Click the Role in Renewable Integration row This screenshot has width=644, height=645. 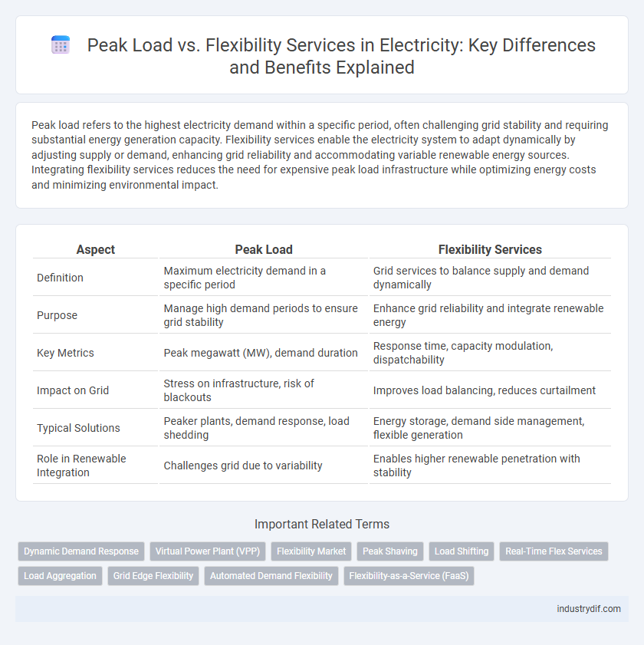point(81,465)
